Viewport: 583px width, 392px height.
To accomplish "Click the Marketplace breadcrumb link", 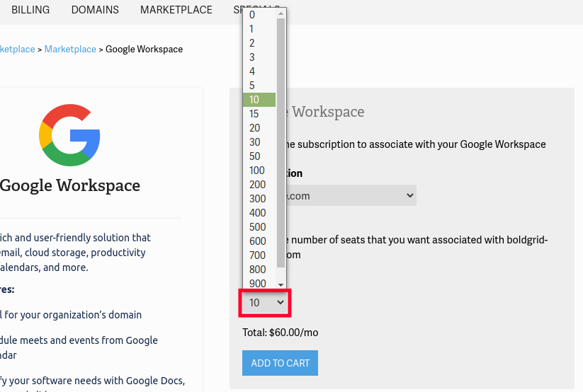I will tap(70, 49).
